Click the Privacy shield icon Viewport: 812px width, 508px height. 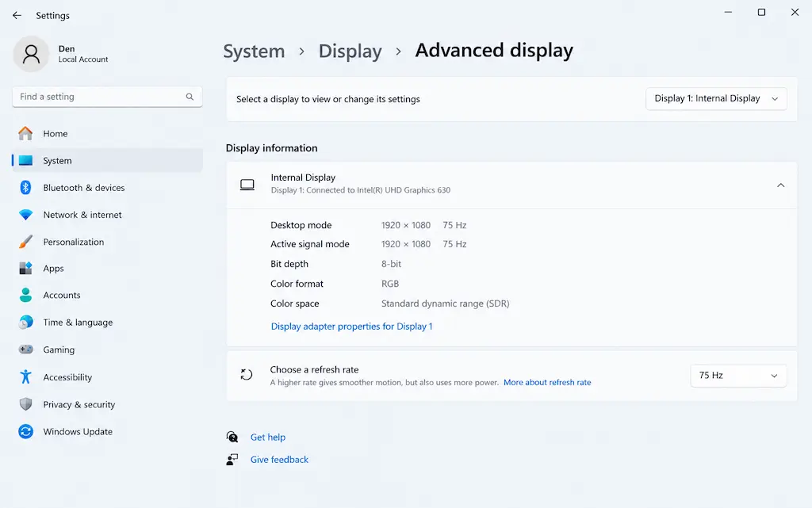25,404
